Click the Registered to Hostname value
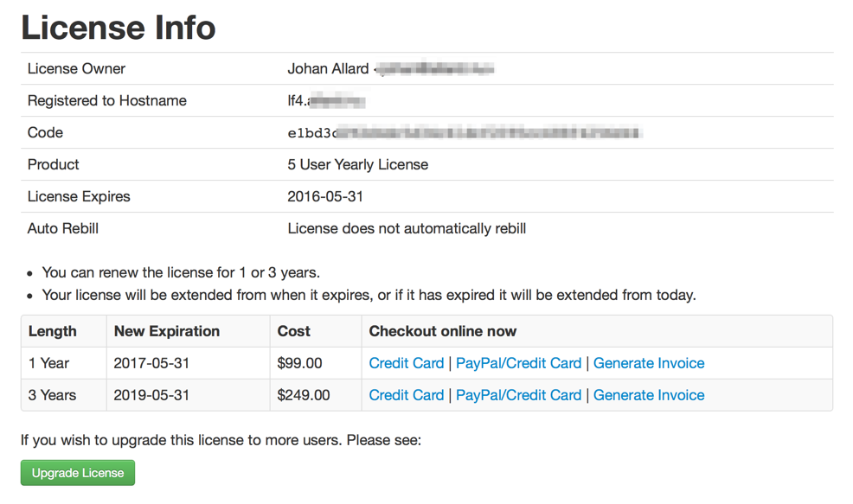Image resolution: width=853 pixels, height=504 pixels. click(x=326, y=101)
